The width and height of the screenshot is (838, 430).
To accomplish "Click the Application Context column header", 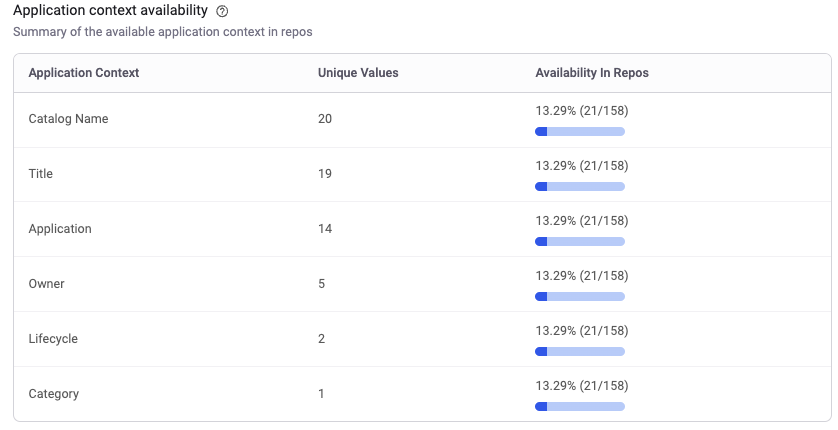I will pos(84,73).
